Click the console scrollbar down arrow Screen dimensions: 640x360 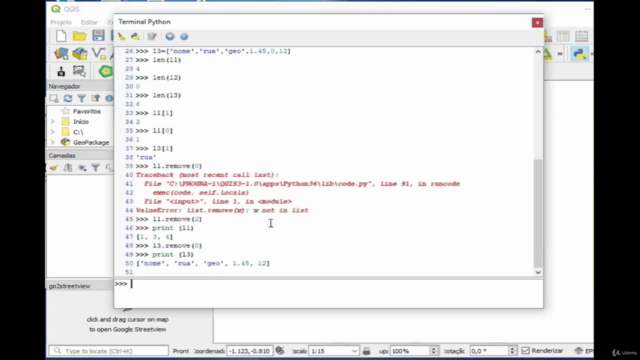tap(538, 272)
